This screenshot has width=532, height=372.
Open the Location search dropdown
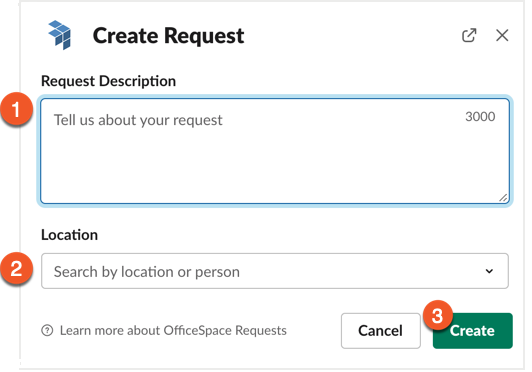coord(275,271)
